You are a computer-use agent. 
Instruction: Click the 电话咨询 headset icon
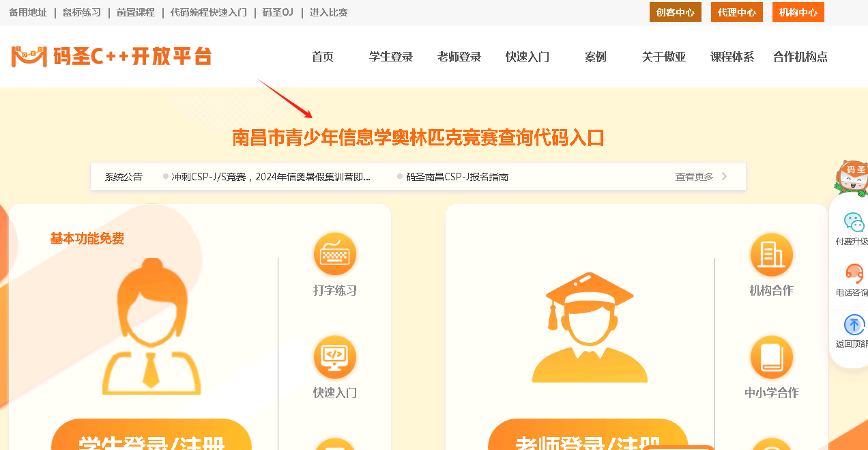(x=853, y=274)
